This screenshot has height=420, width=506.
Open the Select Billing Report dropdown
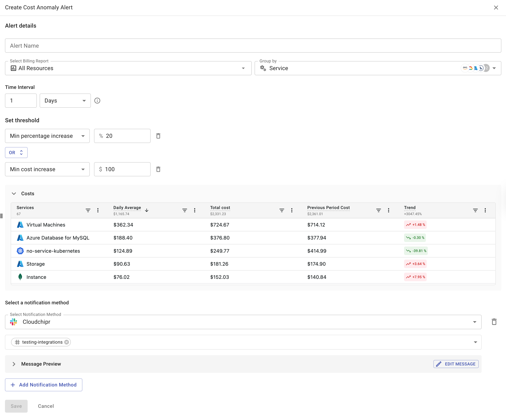coord(128,68)
